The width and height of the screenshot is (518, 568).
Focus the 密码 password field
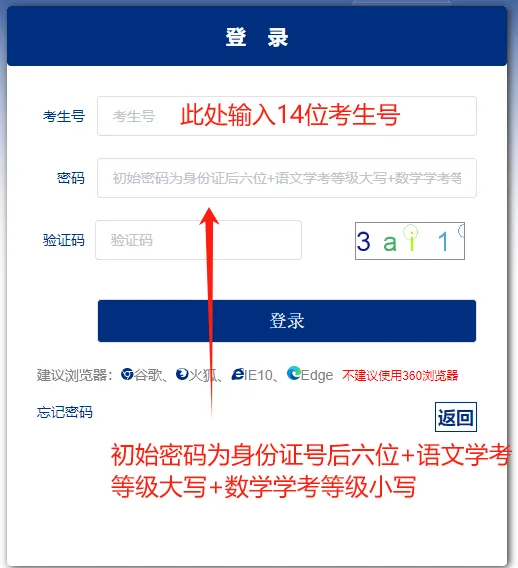pos(287,178)
